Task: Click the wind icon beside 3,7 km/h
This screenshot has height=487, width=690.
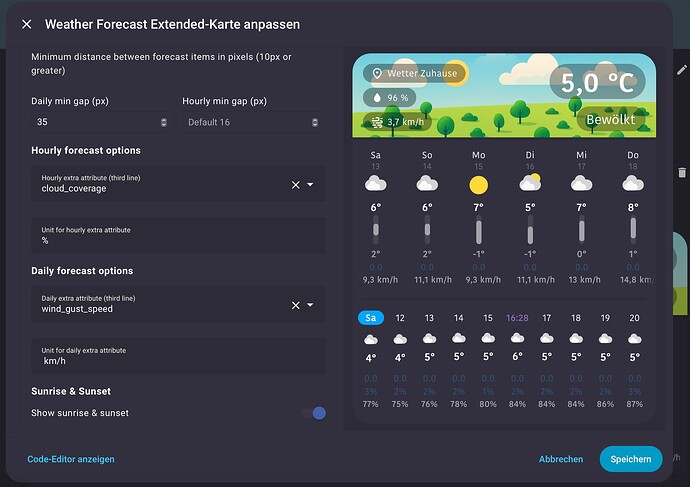Action: click(377, 122)
